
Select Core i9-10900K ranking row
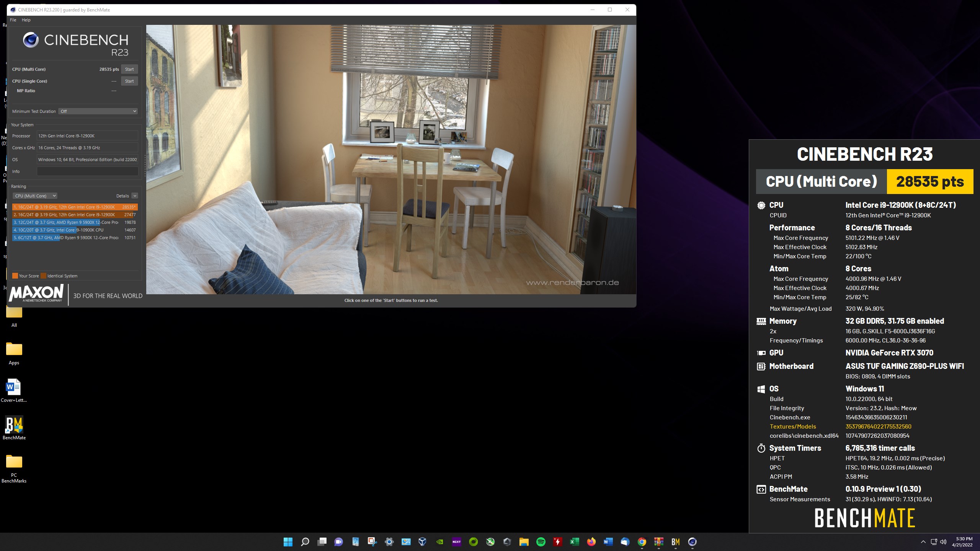(75, 230)
